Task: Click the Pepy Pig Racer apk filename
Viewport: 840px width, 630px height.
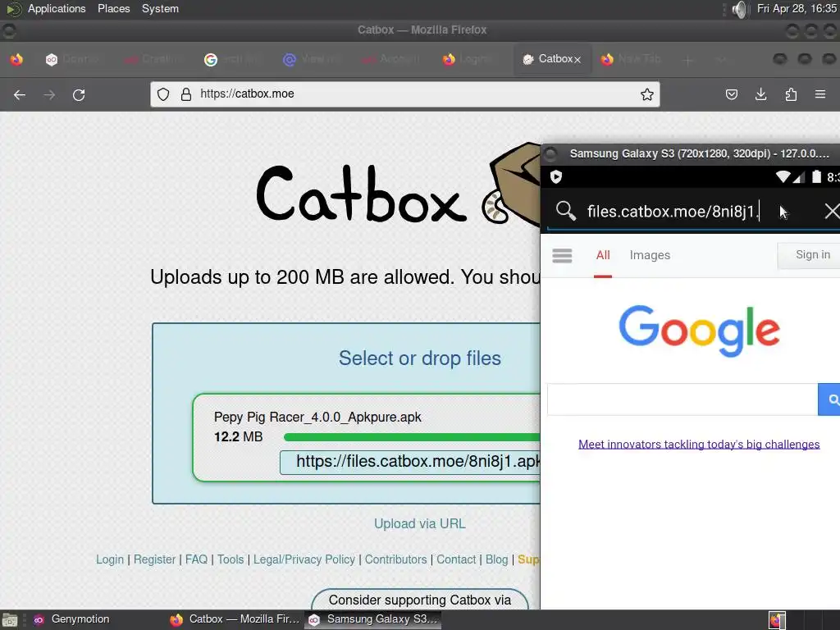Action: pyautogui.click(x=317, y=417)
